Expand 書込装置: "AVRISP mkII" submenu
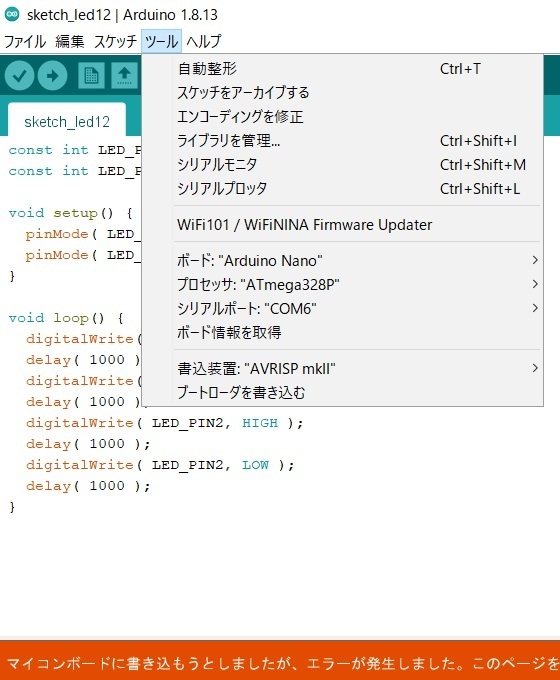Viewport: 560px width, 680px height. 343,369
